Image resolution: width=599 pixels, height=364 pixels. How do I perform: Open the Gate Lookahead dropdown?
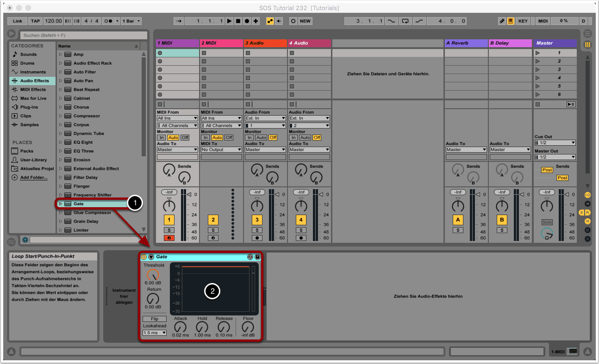pos(154,333)
